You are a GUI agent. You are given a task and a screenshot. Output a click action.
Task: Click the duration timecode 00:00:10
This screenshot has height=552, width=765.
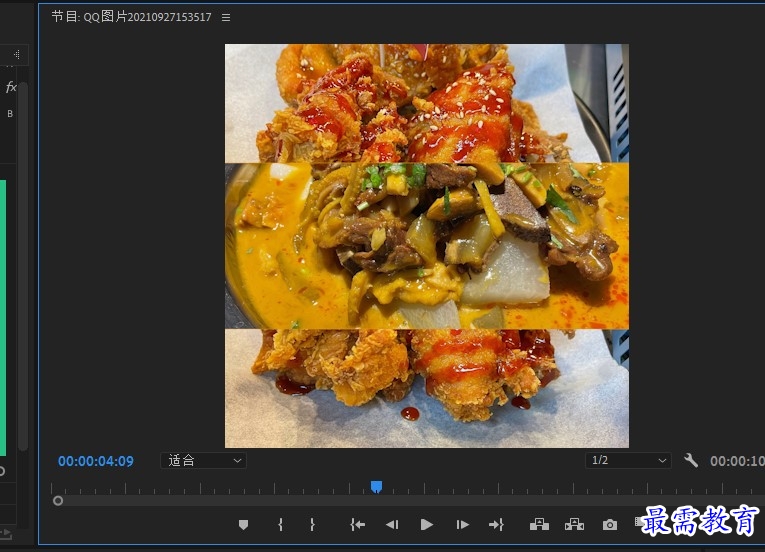click(737, 461)
